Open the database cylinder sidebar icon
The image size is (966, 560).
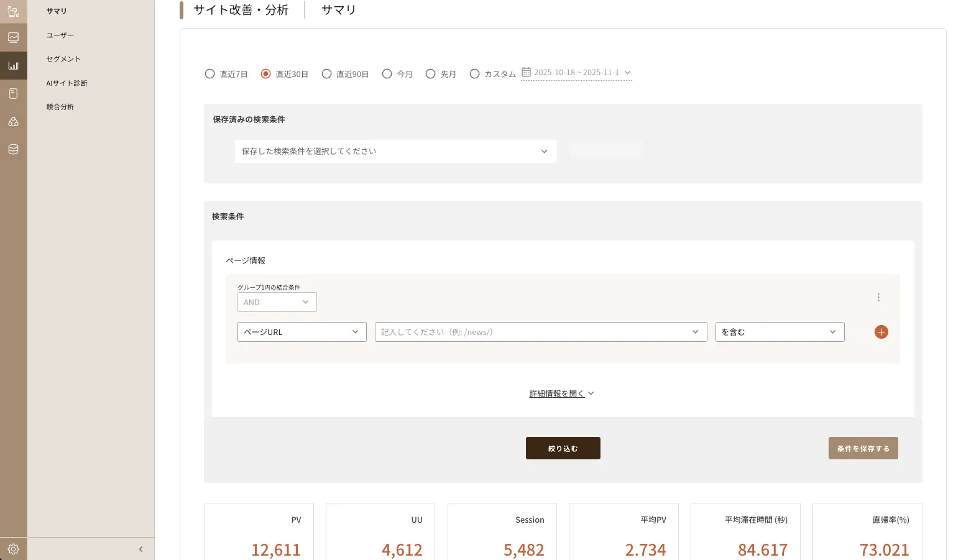13,149
